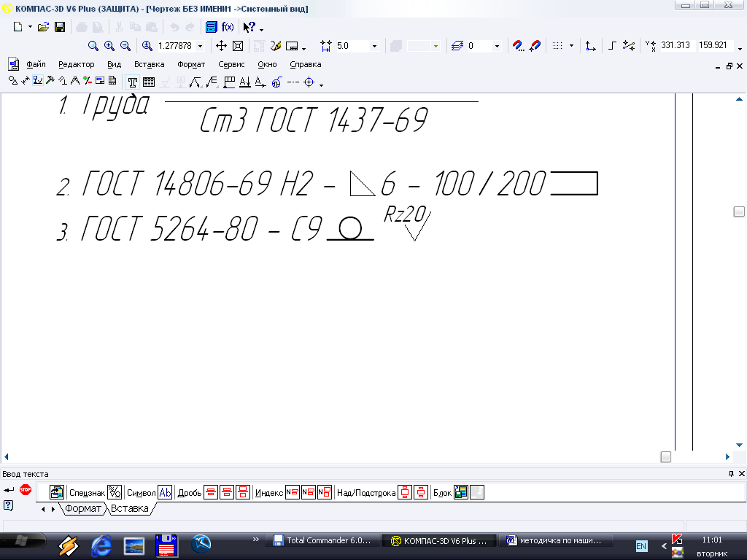Open the Сервис menu
747x560 pixels.
[231, 64]
